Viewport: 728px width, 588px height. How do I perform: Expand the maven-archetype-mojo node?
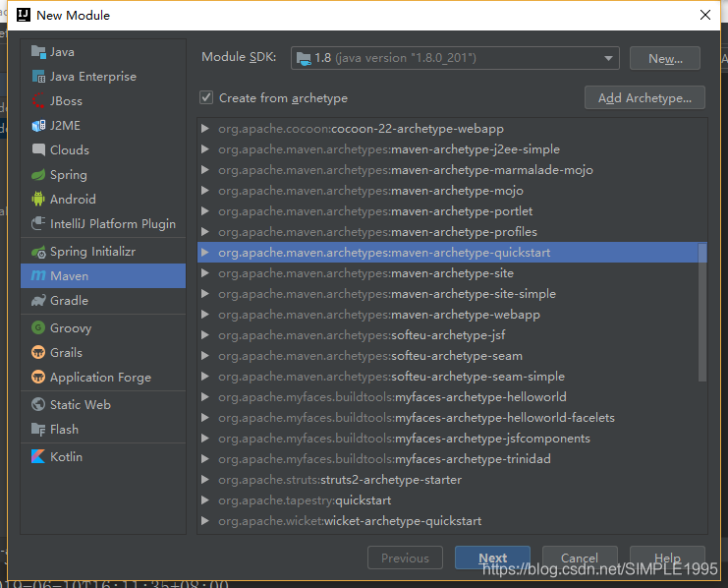(x=204, y=191)
